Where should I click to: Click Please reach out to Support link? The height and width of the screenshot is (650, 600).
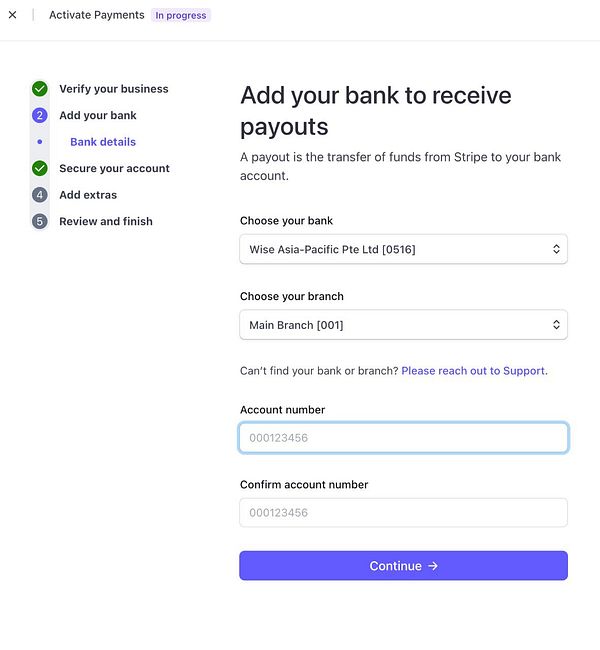473,371
